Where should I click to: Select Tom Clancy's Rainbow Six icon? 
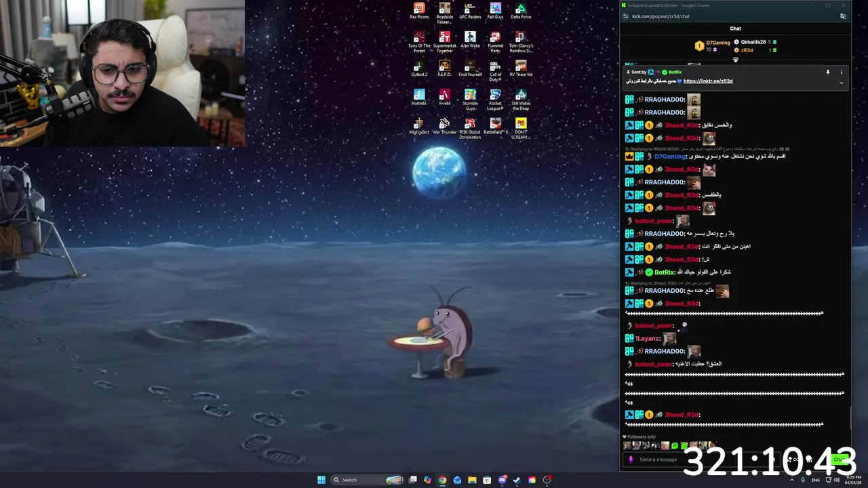(521, 42)
